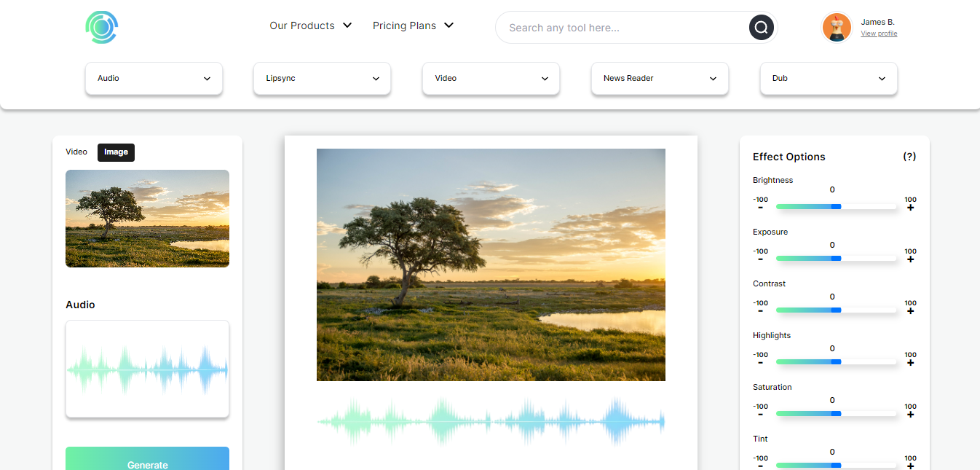Click the app logo icon

tap(101, 27)
